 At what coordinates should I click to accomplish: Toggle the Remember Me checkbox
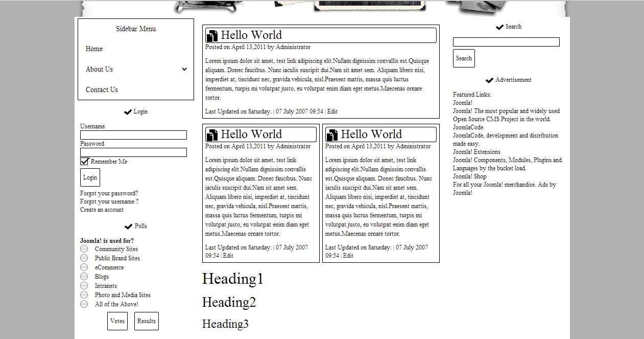(85, 162)
